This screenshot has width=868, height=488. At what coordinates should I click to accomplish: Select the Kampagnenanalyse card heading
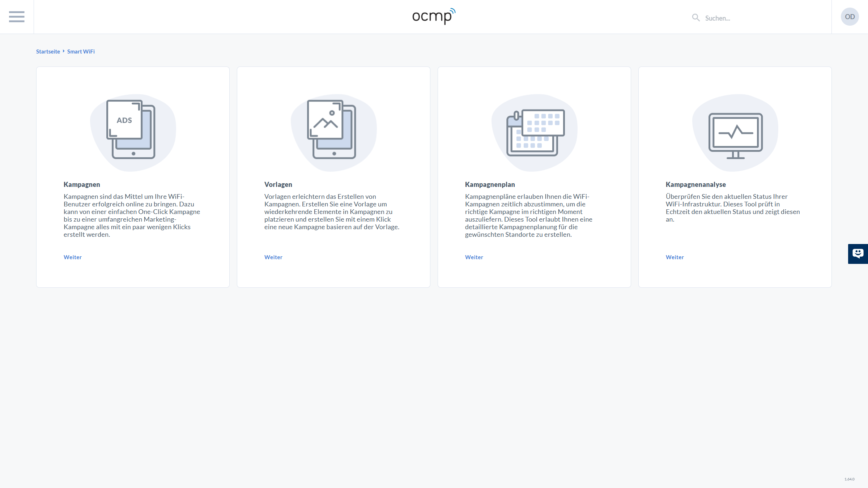click(695, 184)
